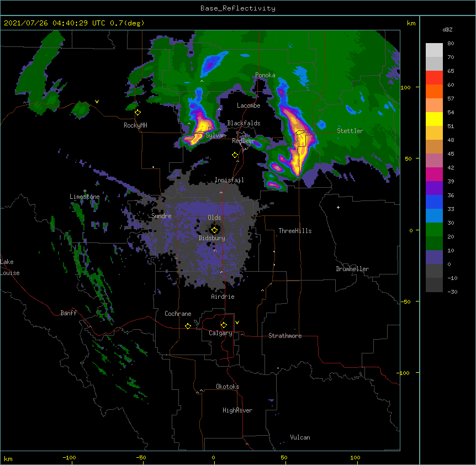Click the Limestone label
This screenshot has width=476, height=465.
[84, 197]
